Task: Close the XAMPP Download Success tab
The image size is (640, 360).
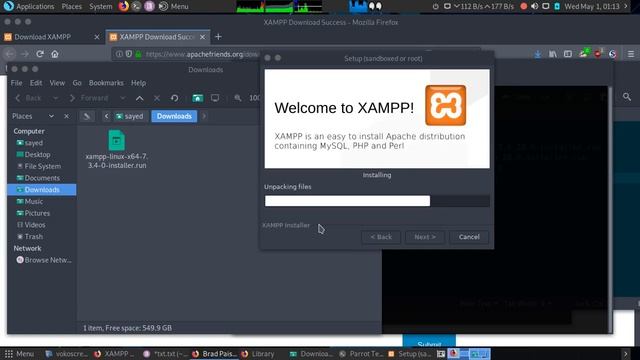Action: click(202, 37)
